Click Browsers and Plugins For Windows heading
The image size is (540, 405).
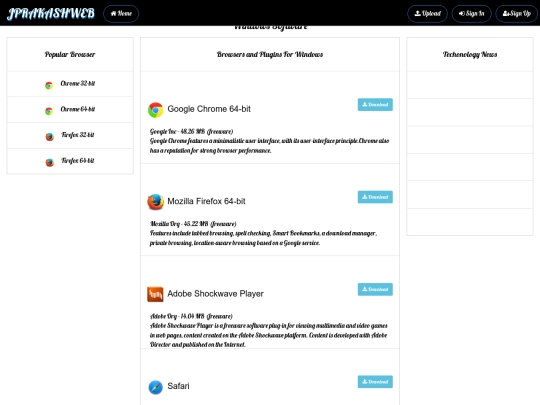point(270,54)
